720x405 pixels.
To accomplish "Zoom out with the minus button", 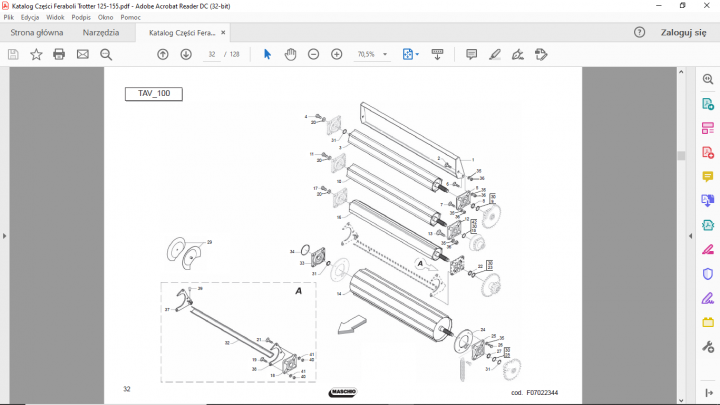I will coord(313,54).
